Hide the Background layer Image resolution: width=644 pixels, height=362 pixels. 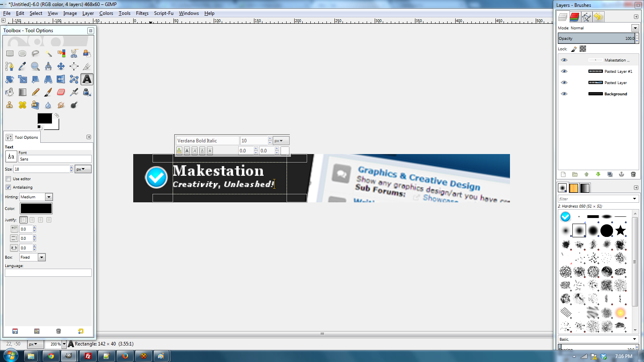(564, 94)
